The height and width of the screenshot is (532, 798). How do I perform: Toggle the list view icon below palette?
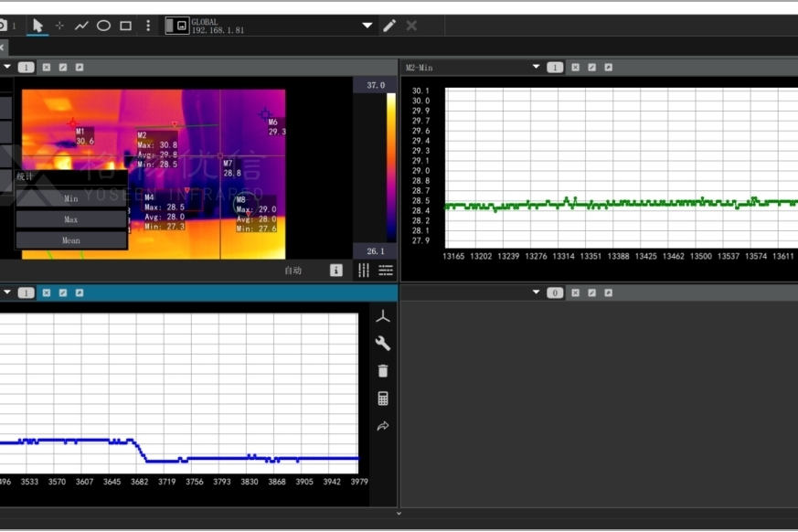click(x=386, y=271)
